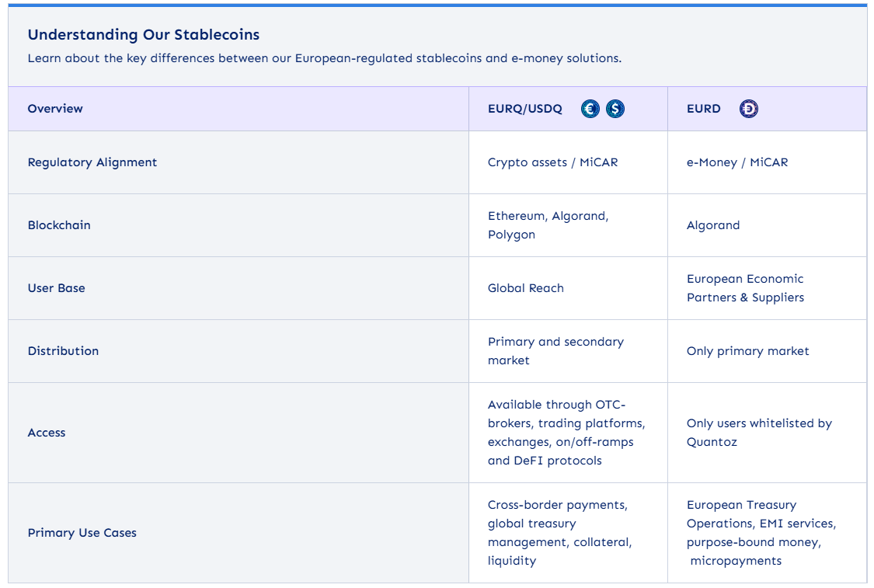Select the 'Blockchain' row label
This screenshot has width=874, height=588.
(x=59, y=225)
